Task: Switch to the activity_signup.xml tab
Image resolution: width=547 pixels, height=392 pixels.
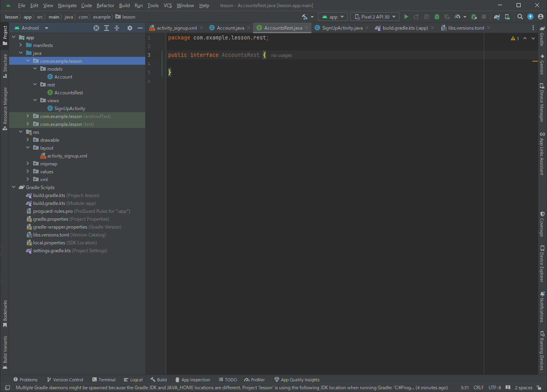Action: [176, 28]
